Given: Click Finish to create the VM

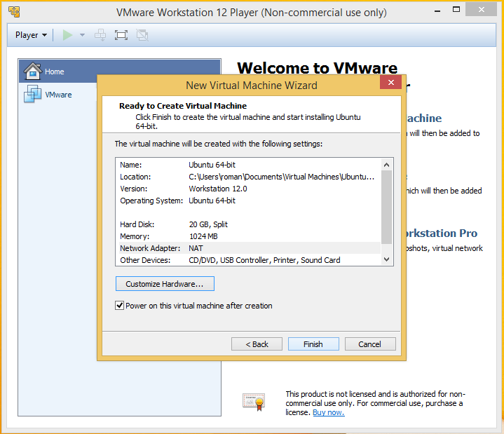Looking at the screenshot, I should click(x=313, y=344).
